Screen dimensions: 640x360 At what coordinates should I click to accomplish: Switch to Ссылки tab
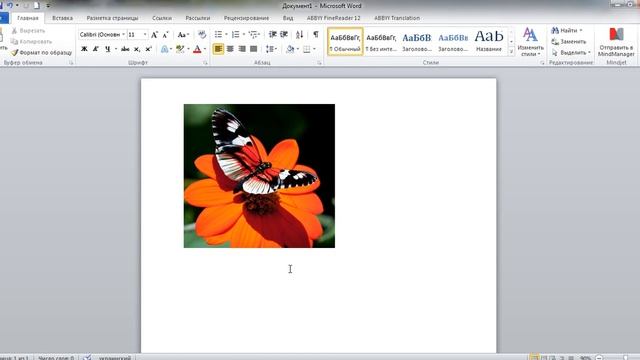[162, 18]
